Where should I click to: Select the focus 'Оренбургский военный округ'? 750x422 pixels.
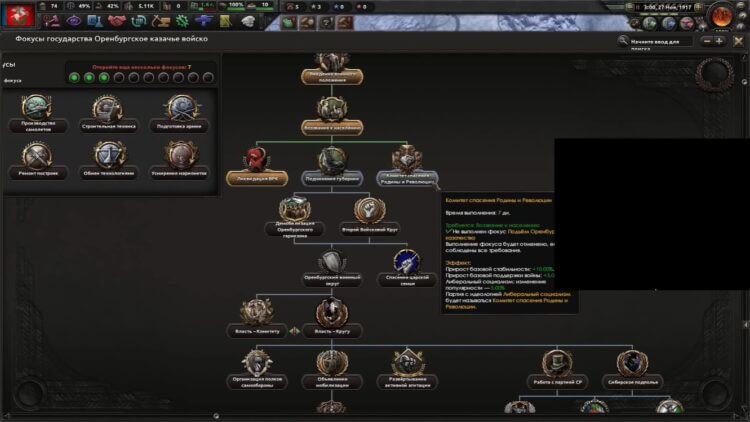click(332, 269)
